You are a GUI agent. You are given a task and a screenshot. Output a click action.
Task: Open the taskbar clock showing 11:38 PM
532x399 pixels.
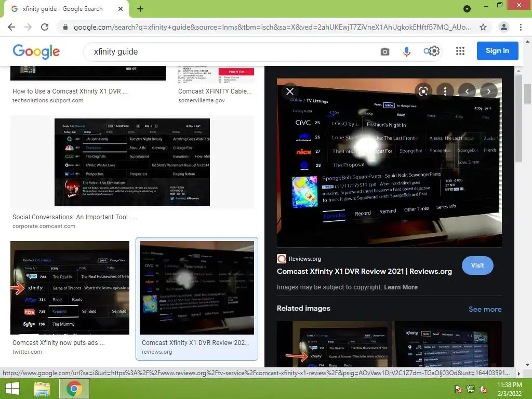509,389
